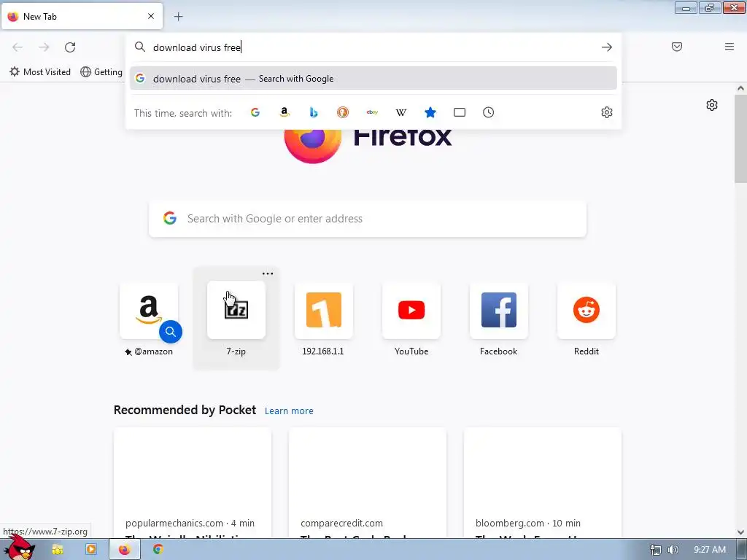Screen dimensions: 747x560
Task: Search this time with DuckDuckGo icon
Action: point(343,112)
